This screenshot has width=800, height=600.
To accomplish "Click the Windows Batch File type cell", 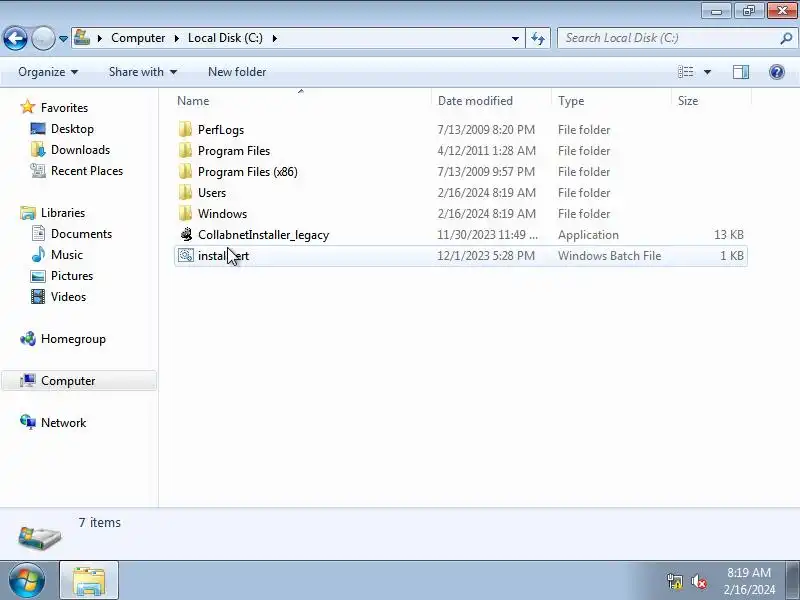I will tap(609, 256).
